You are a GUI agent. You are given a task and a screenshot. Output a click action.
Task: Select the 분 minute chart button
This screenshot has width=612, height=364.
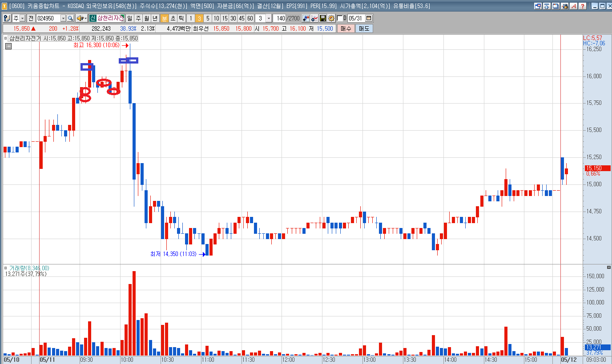165,18
